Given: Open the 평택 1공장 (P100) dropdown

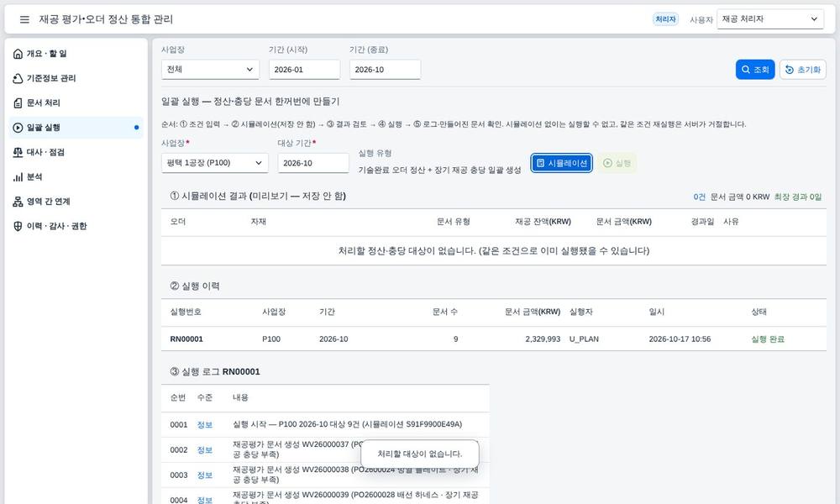Looking at the screenshot, I should click(214, 163).
